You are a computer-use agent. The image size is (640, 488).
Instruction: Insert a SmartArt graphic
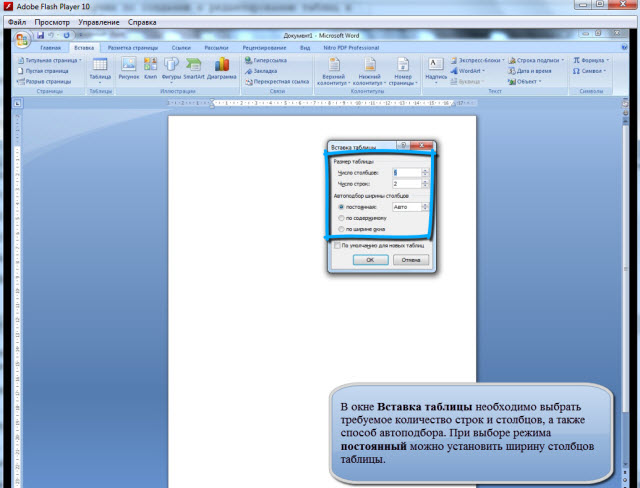193,68
